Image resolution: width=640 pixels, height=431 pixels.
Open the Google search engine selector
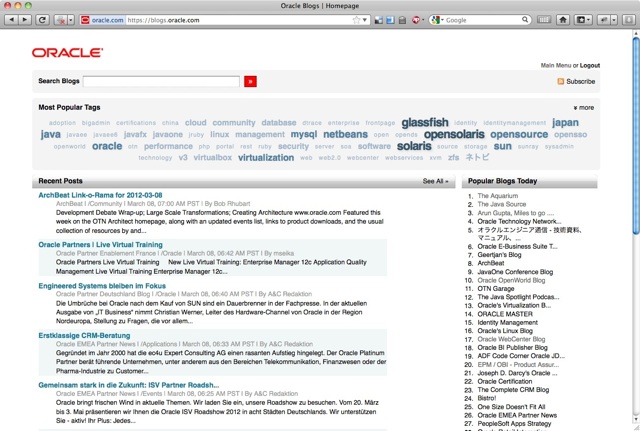pyautogui.click(x=437, y=20)
